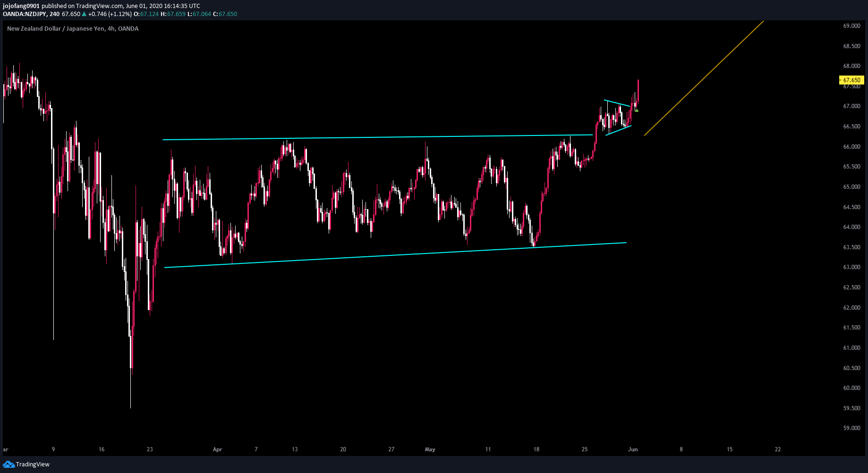The height and width of the screenshot is (473, 868).
Task: Click the 16 date label on time axis
Action: point(102,449)
